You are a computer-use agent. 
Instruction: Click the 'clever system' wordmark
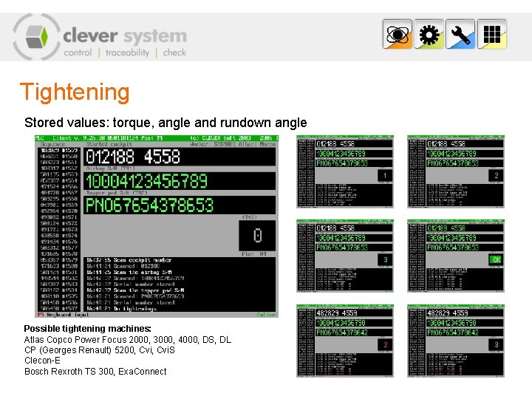[125, 36]
